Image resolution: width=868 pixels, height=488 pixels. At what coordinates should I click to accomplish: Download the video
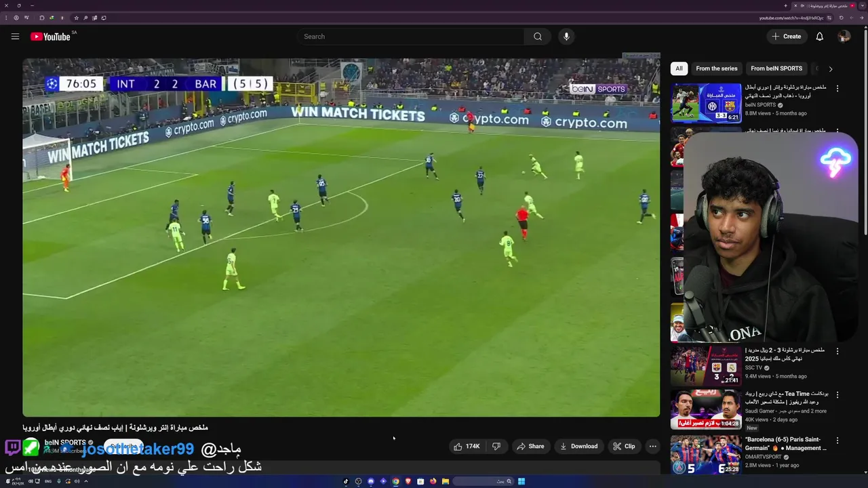point(578,446)
